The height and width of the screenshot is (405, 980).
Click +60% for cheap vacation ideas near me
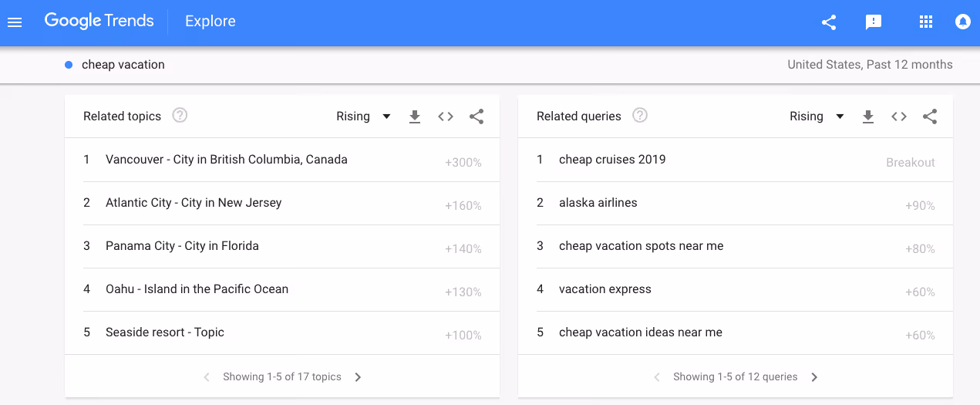click(920, 336)
